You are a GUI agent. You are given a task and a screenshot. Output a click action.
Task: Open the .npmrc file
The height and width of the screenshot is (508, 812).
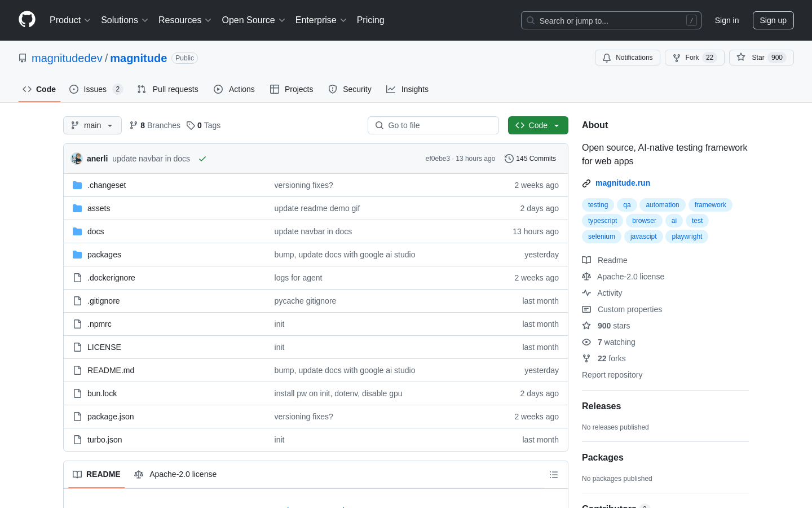(x=99, y=324)
